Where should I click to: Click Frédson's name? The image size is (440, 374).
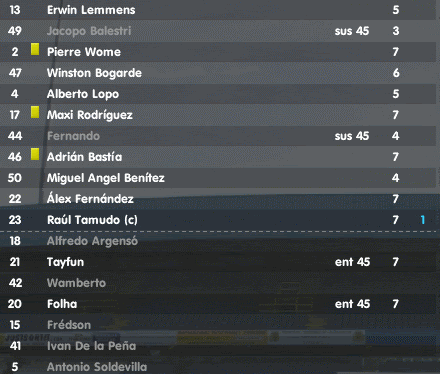(x=69, y=325)
